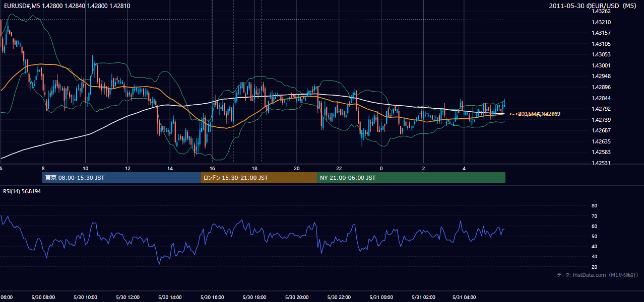Click the hour 22 tick under price chart
This screenshot has width=644, height=302.
339,168
